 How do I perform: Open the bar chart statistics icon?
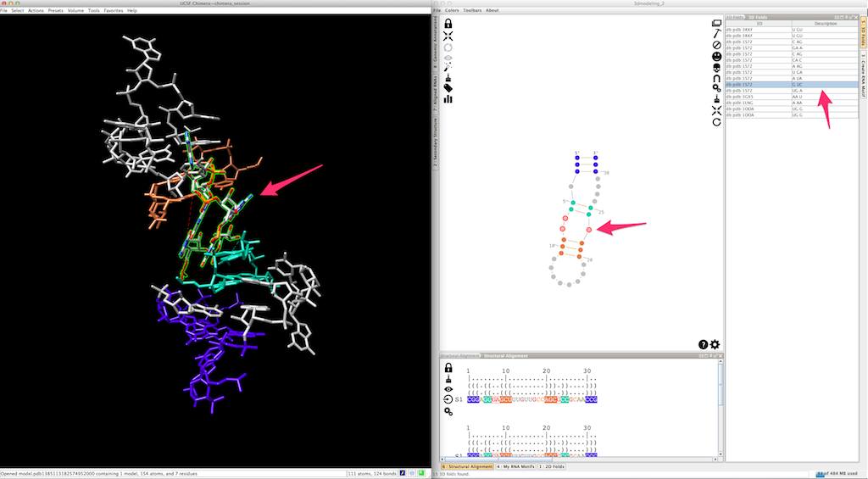pos(448,98)
